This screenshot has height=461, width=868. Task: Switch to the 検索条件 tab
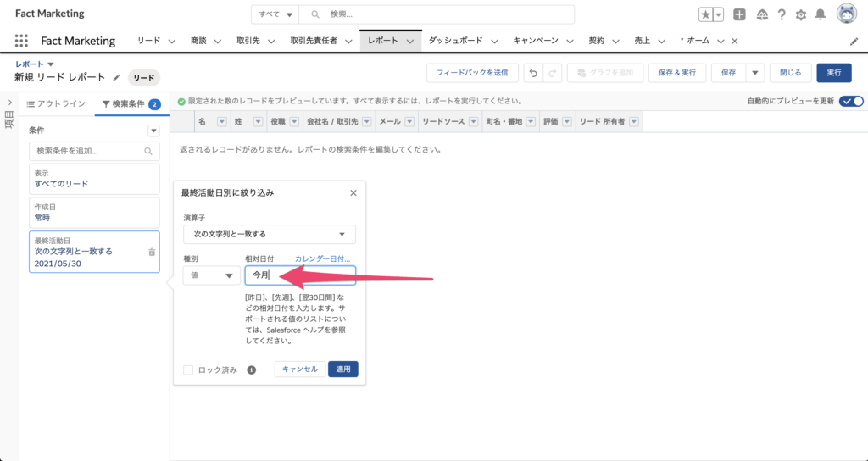[131, 104]
